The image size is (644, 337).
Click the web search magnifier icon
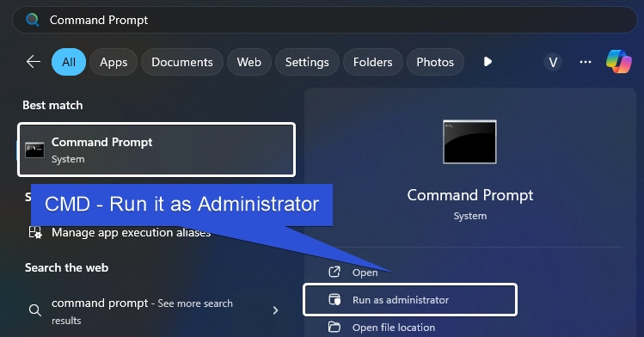(x=35, y=309)
